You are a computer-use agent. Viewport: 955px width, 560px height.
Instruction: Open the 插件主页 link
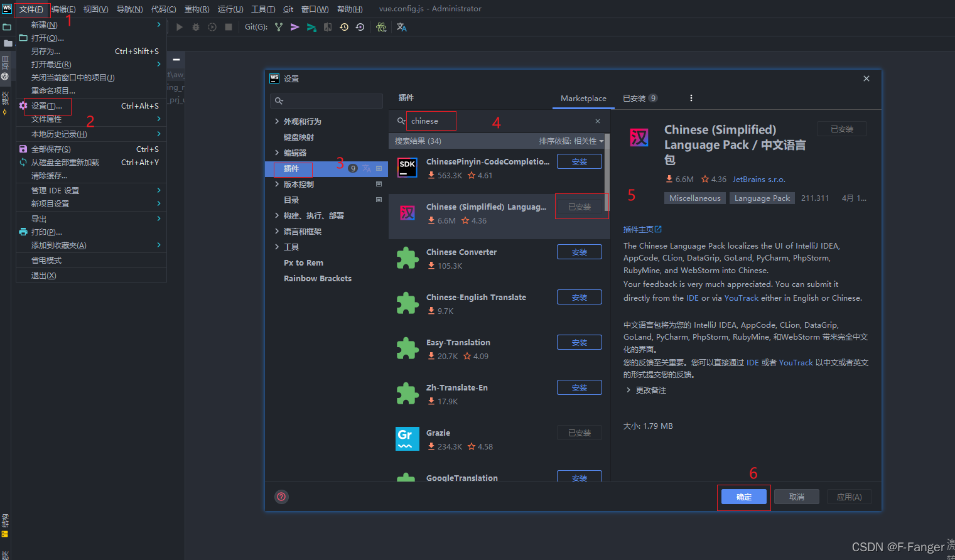pyautogui.click(x=642, y=229)
